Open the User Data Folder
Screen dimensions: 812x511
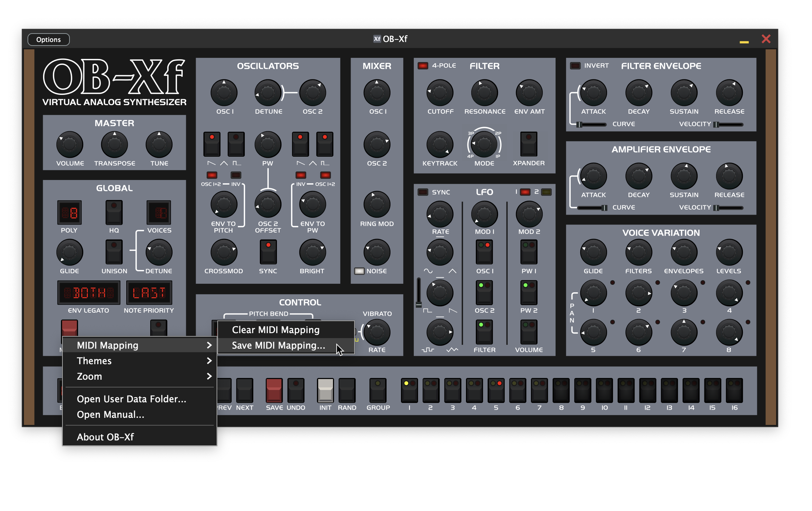tap(131, 399)
